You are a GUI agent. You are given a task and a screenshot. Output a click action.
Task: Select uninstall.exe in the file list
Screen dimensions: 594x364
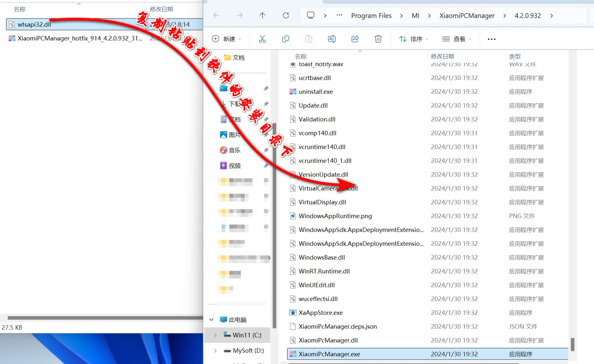pos(316,92)
